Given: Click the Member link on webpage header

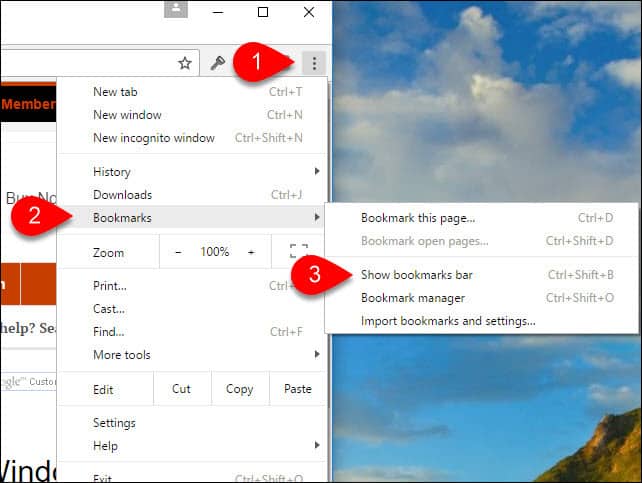Looking at the screenshot, I should (x=28, y=104).
